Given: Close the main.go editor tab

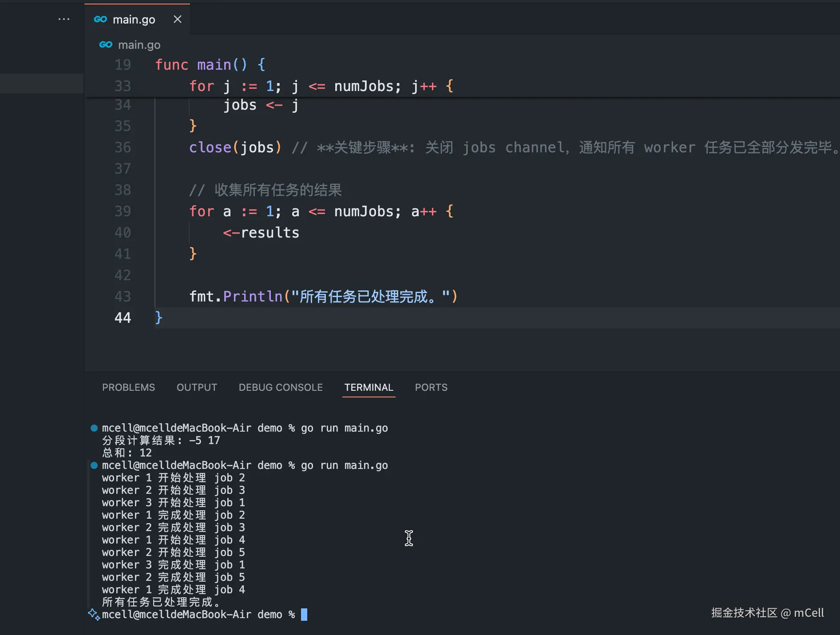Looking at the screenshot, I should 178,19.
